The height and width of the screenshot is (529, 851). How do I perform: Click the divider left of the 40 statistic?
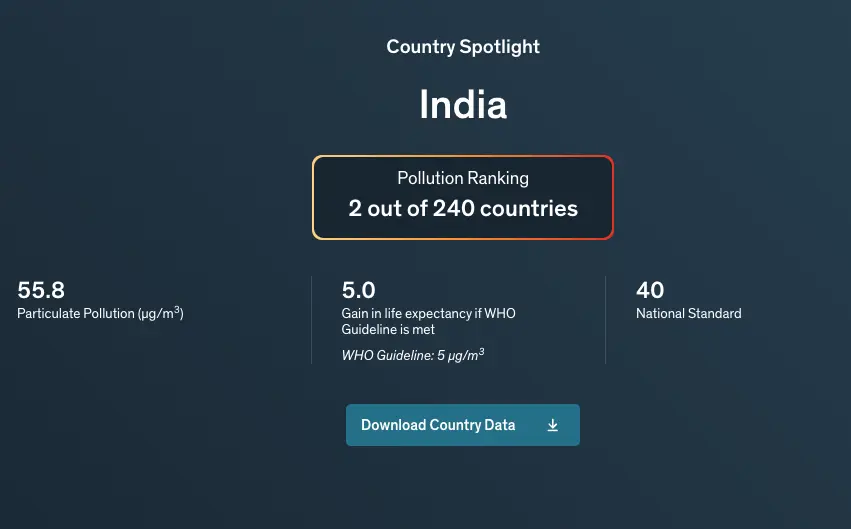[x=606, y=320]
